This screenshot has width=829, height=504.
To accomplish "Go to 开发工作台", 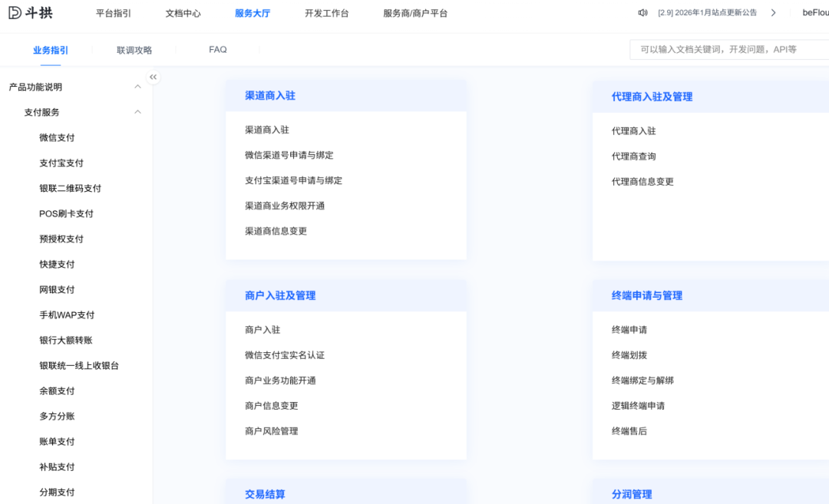I will click(x=327, y=13).
